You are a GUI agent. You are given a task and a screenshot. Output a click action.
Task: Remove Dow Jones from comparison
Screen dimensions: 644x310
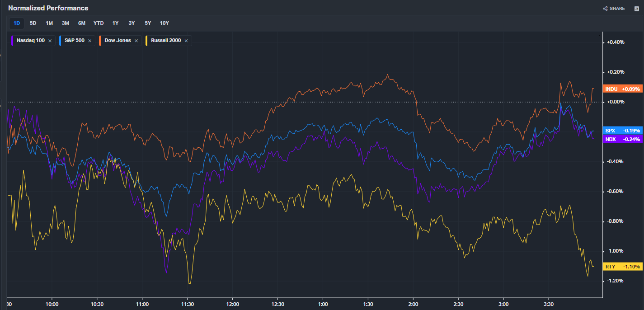tap(136, 41)
